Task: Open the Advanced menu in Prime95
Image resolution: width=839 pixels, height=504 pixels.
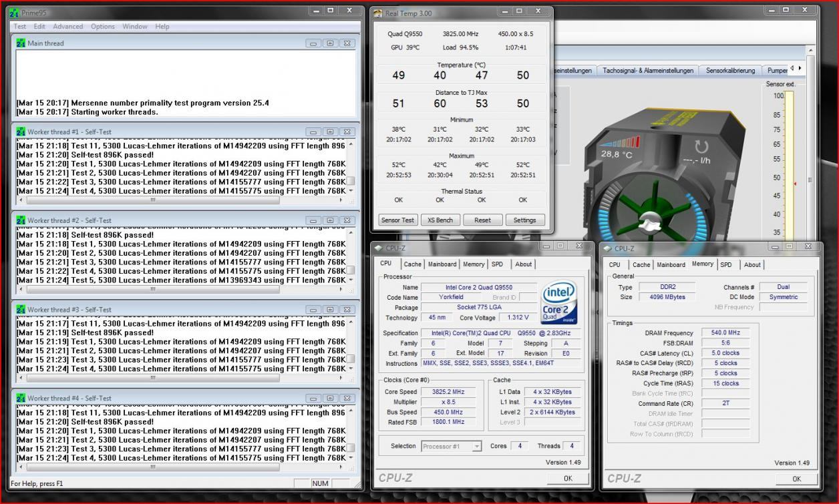Action: click(x=68, y=27)
